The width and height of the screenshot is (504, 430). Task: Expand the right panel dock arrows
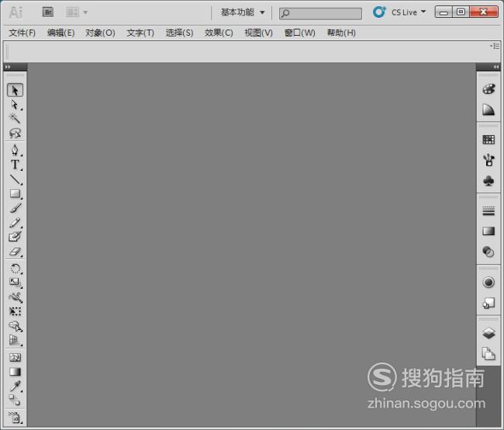pos(496,67)
